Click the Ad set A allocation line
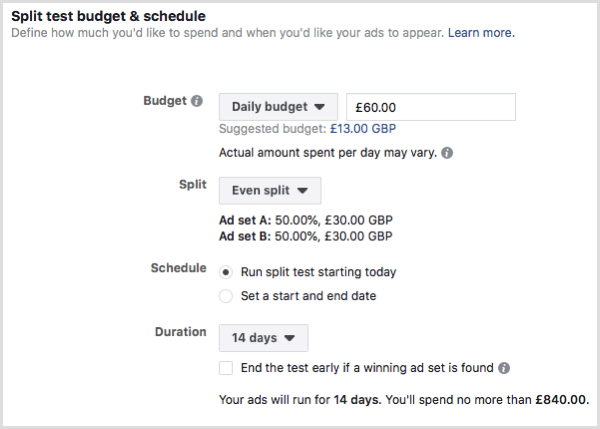The width and height of the screenshot is (600, 429). 306,220
